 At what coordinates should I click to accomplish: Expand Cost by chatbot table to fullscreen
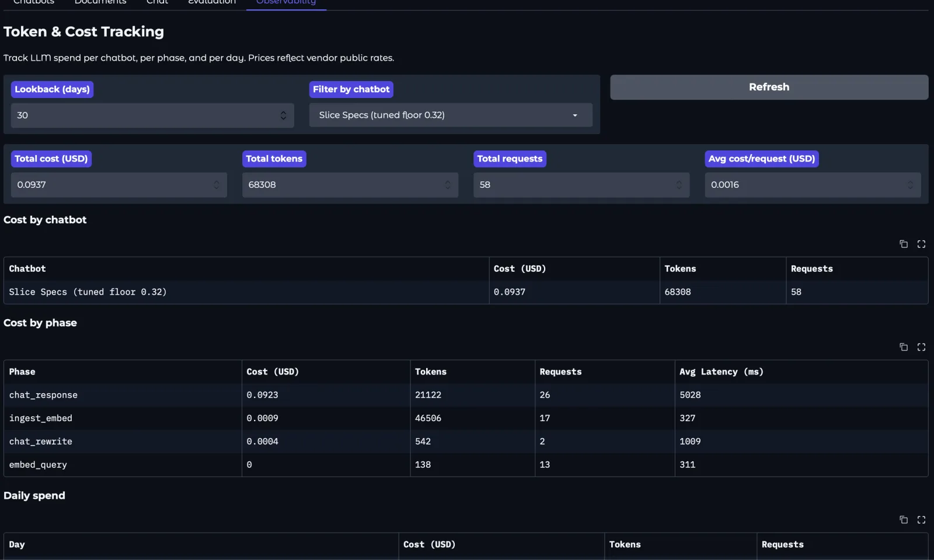pyautogui.click(x=921, y=244)
